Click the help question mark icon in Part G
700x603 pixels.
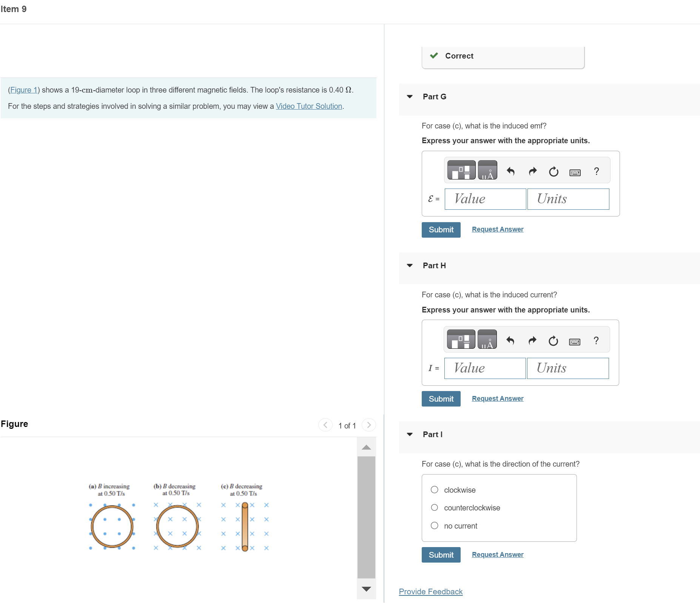tap(597, 171)
